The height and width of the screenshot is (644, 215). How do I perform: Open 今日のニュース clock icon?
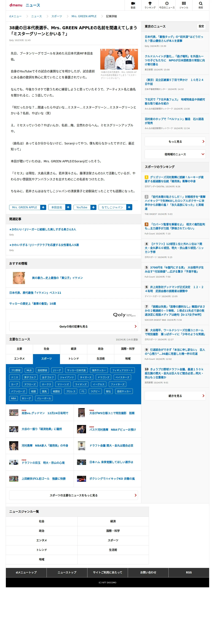(167, 5)
